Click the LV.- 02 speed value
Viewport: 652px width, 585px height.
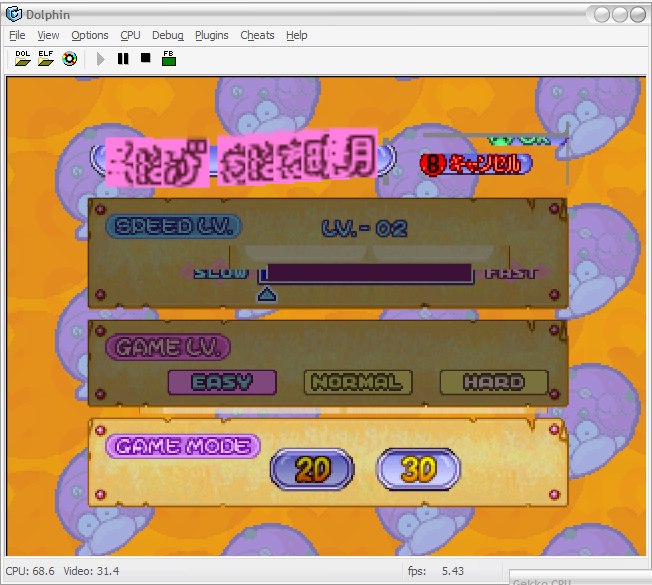pyautogui.click(x=365, y=228)
